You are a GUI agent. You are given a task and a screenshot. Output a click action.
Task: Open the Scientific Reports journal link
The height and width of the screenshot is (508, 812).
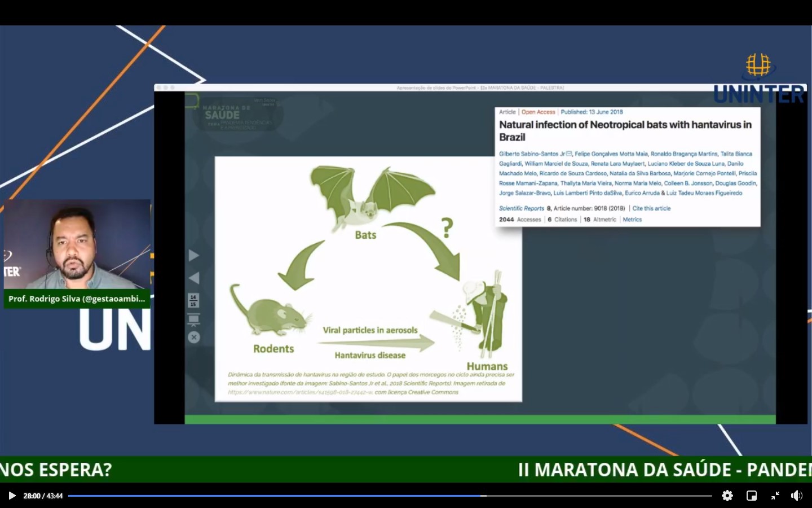(522, 208)
